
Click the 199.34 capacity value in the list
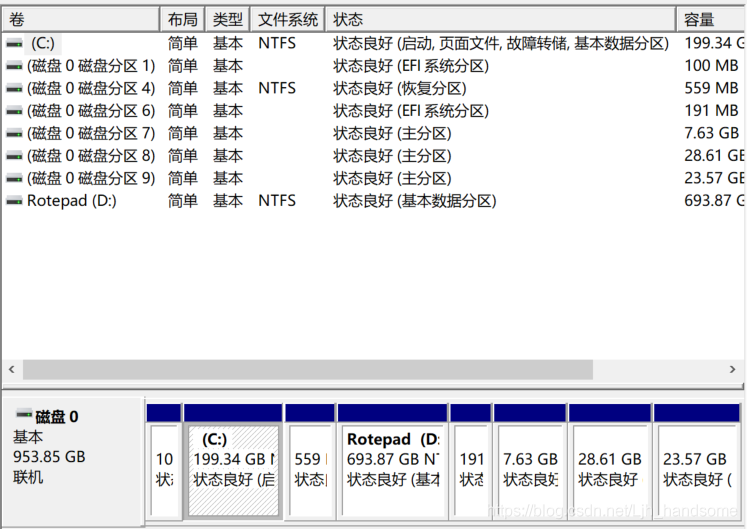point(714,43)
